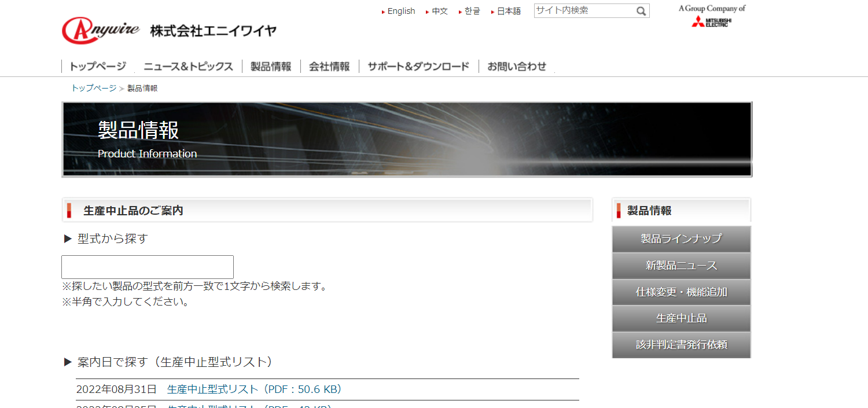Open the 製品ラインナップ sidebar item
The image size is (868, 408).
681,239
